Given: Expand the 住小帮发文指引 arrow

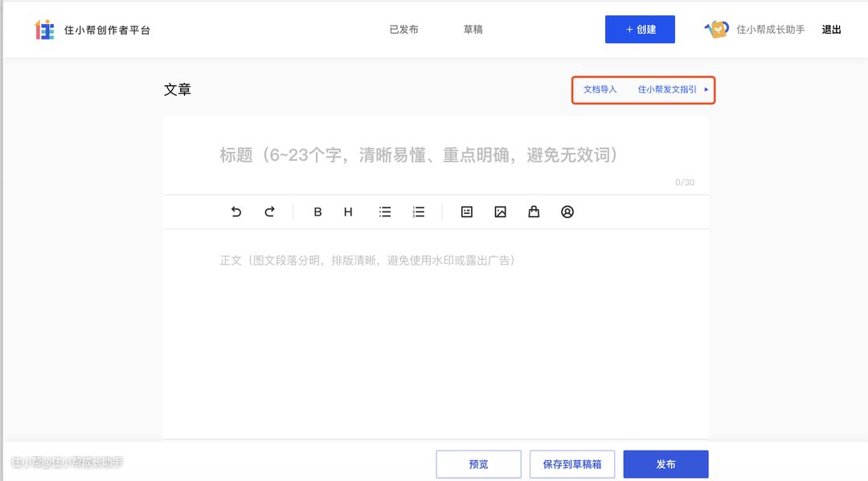Looking at the screenshot, I should pyautogui.click(x=706, y=90).
